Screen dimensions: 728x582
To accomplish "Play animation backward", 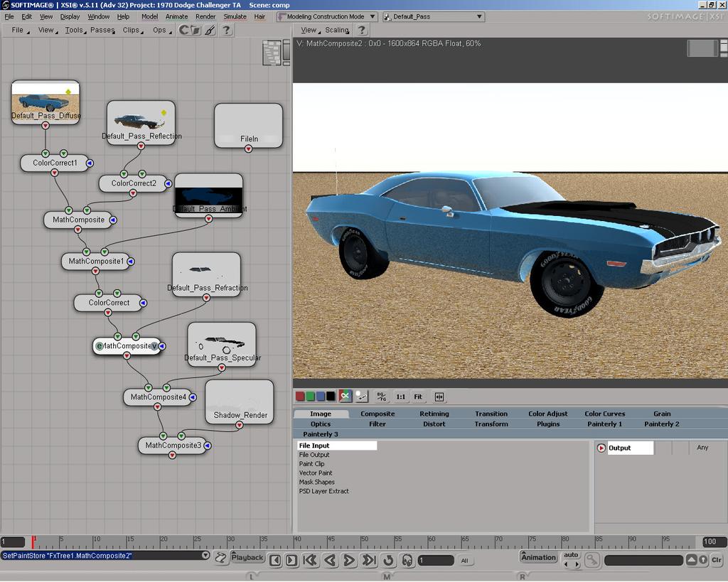I will tap(330, 561).
